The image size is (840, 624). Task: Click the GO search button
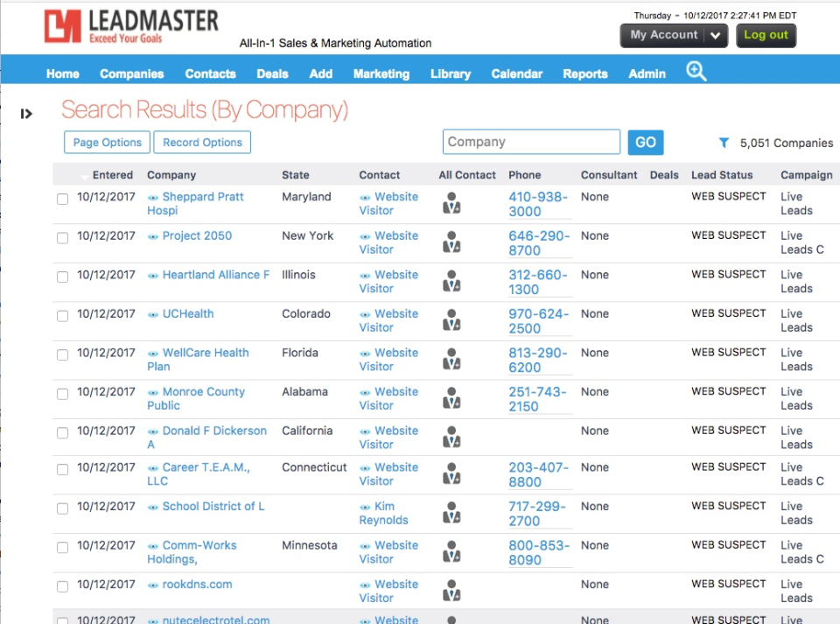646,142
